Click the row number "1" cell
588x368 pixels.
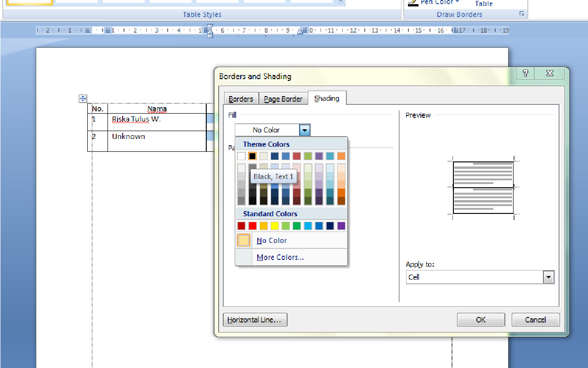[x=97, y=122]
